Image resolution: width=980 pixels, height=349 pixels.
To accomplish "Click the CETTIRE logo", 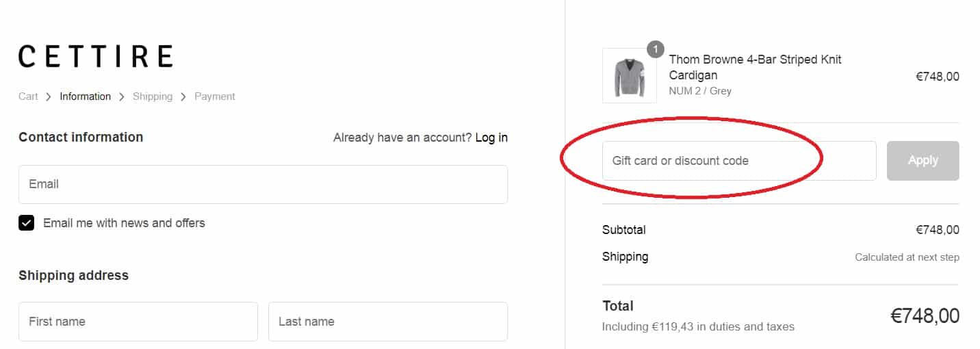I will coord(95,56).
